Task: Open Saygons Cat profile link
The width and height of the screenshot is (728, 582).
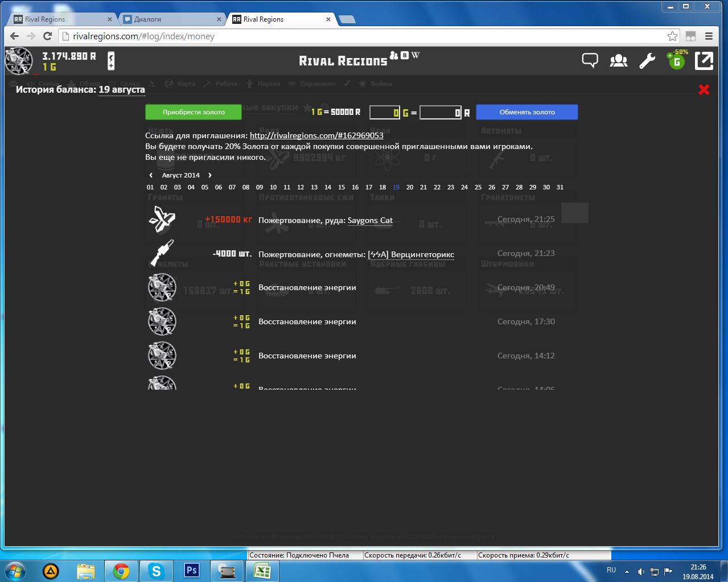Action: (x=370, y=220)
